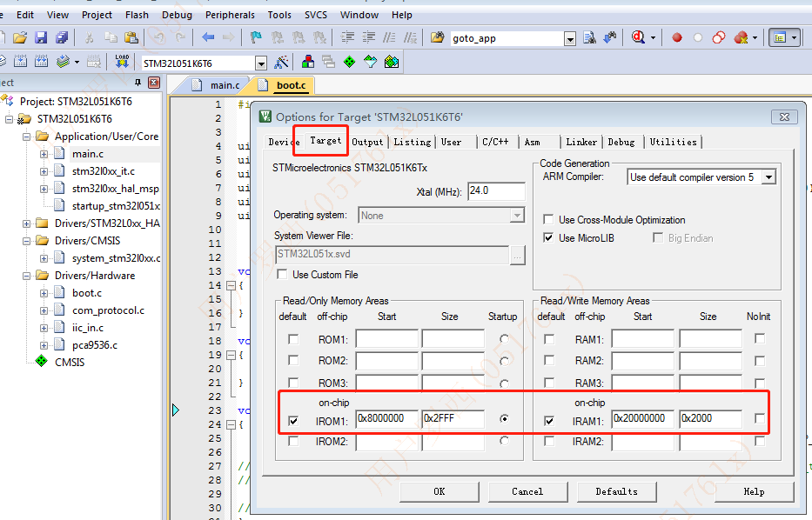Open the goto_app search history dropdown
Viewport: 812px width, 520px height.
(x=570, y=39)
